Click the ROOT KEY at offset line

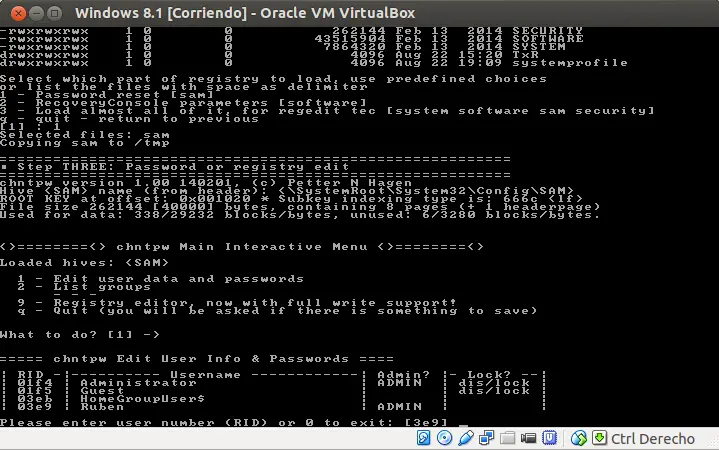pyautogui.click(x=291, y=199)
